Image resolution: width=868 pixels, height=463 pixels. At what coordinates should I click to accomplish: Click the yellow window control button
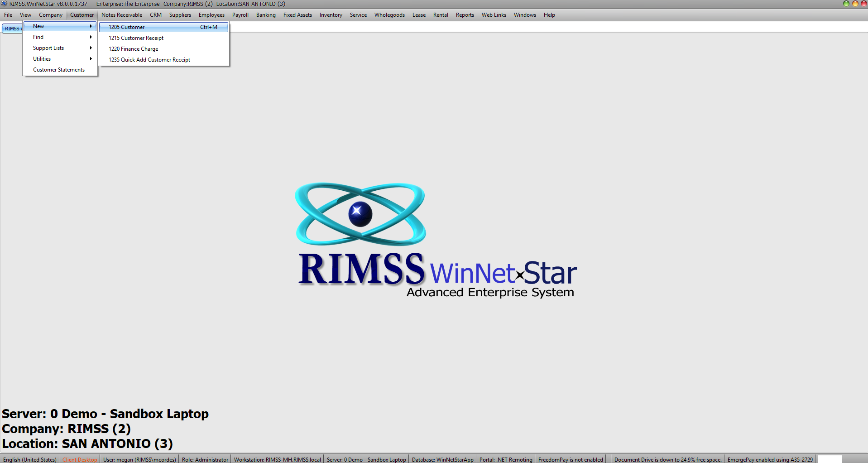[855, 4]
